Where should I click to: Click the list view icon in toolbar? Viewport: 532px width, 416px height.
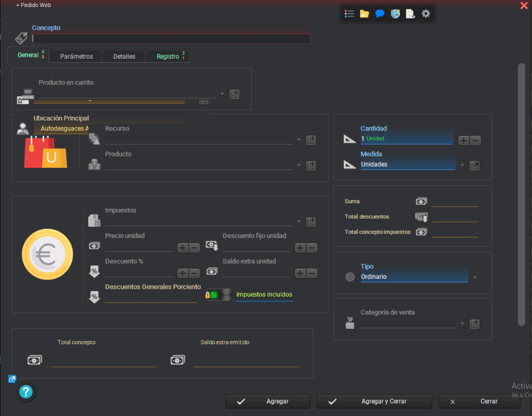tap(349, 14)
